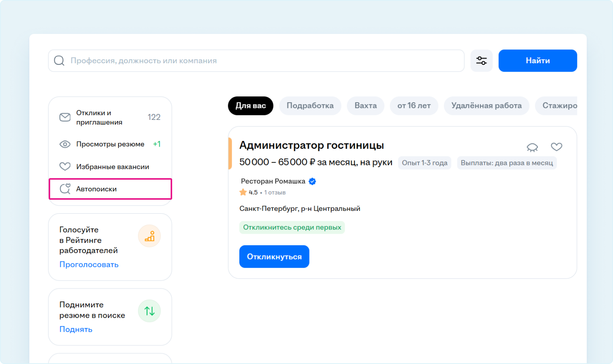Click the magnifier icon in search field
This screenshot has width=613, height=364.
coord(59,61)
